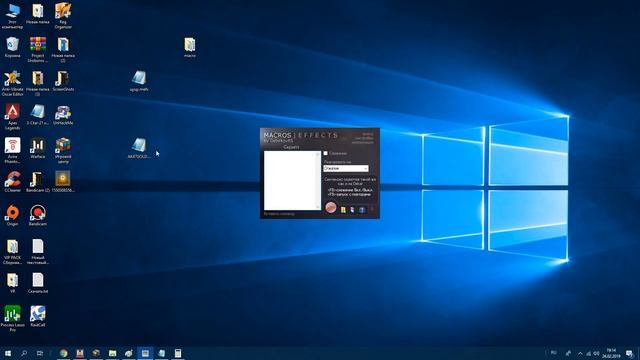
Task: Select the Process Lasso Pro shortcut
Action: [x=12, y=318]
